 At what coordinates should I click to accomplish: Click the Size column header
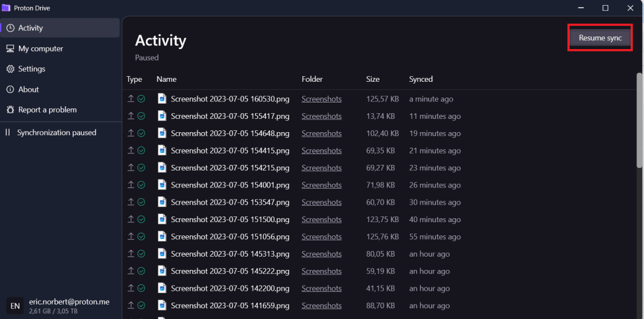(x=373, y=79)
